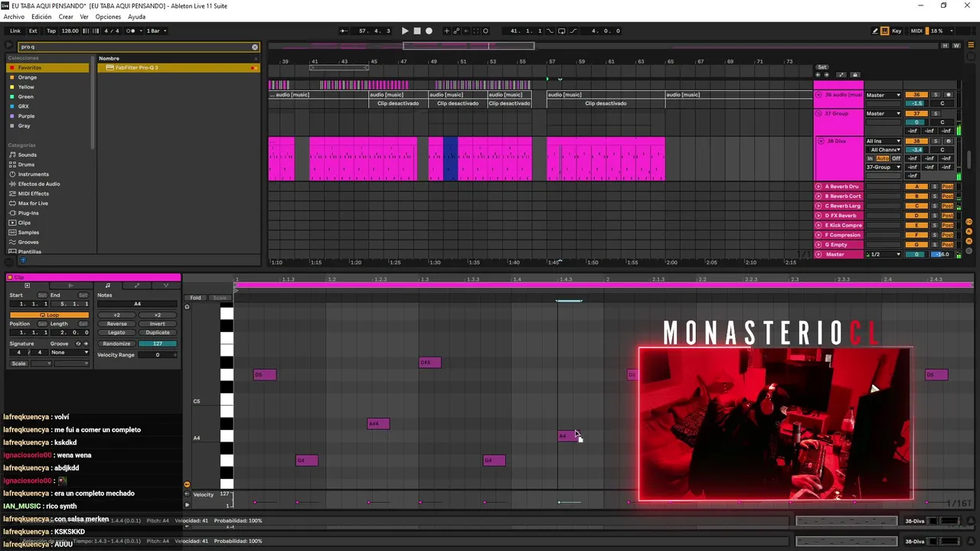980x551 pixels.
Task: Toggle Post on the A Reverb return
Action: [x=947, y=187]
